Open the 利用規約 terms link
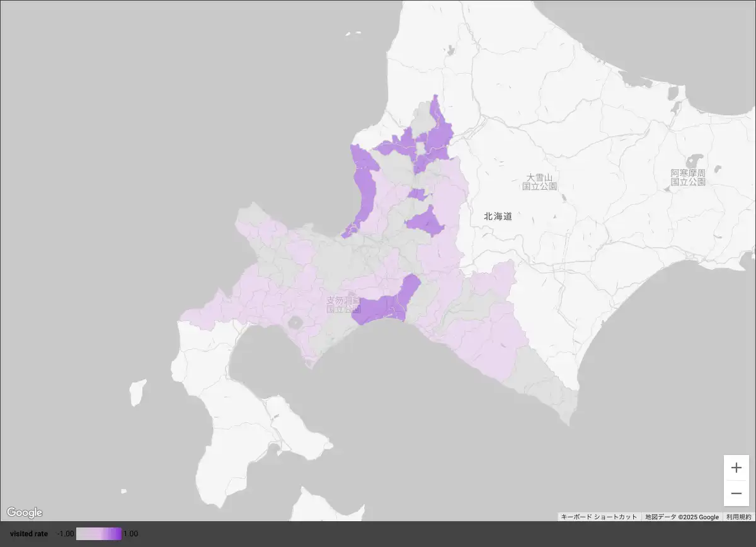 pos(738,517)
